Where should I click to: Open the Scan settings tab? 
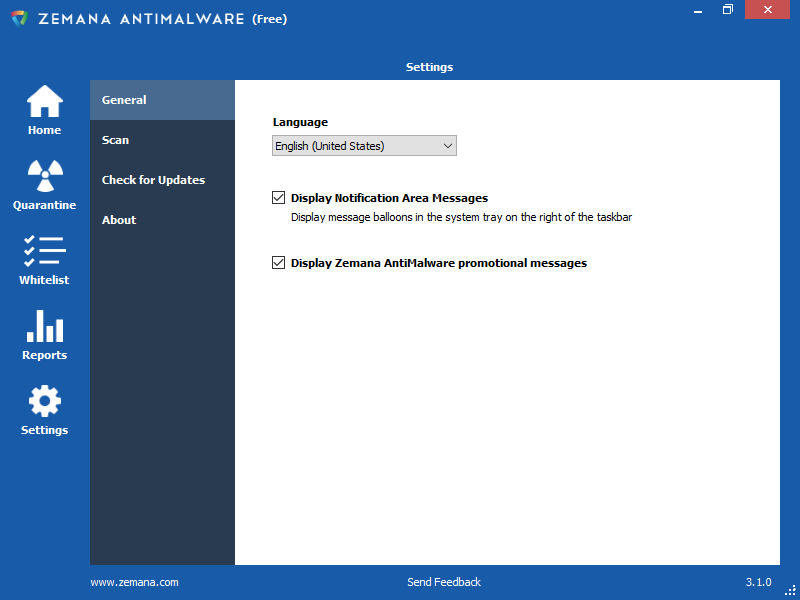115,140
